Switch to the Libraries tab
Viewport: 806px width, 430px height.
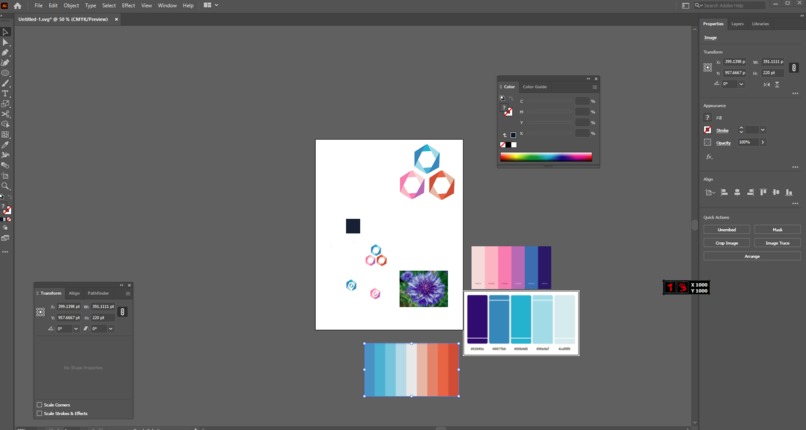760,24
